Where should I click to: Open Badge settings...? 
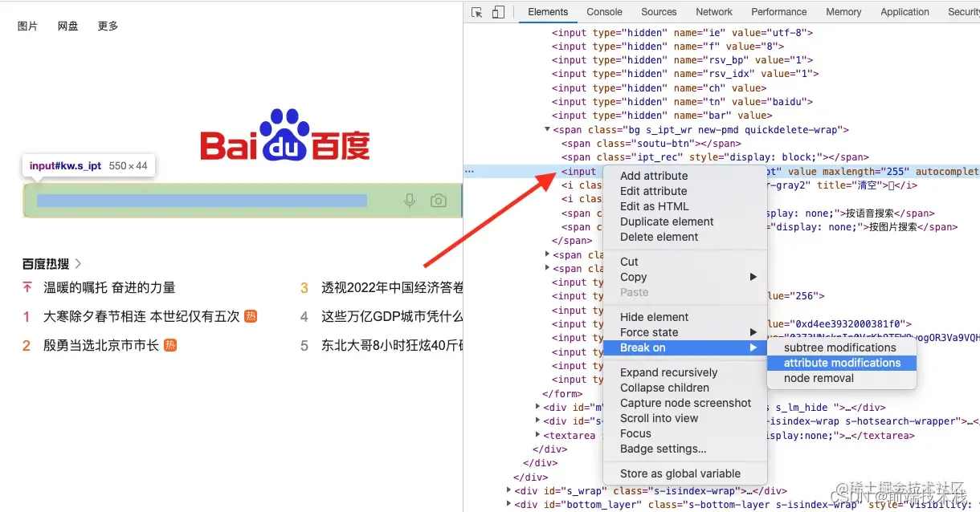(x=685, y=449)
